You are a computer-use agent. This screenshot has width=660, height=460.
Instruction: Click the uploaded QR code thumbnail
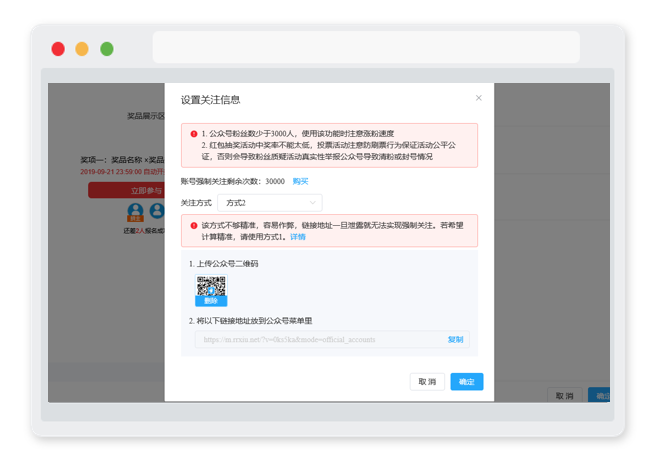(211, 286)
